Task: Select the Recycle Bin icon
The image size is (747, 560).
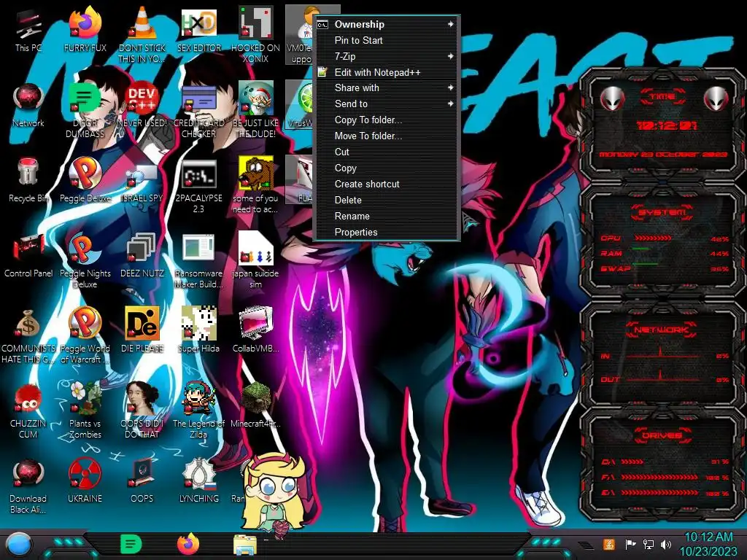Action: pyautogui.click(x=28, y=180)
